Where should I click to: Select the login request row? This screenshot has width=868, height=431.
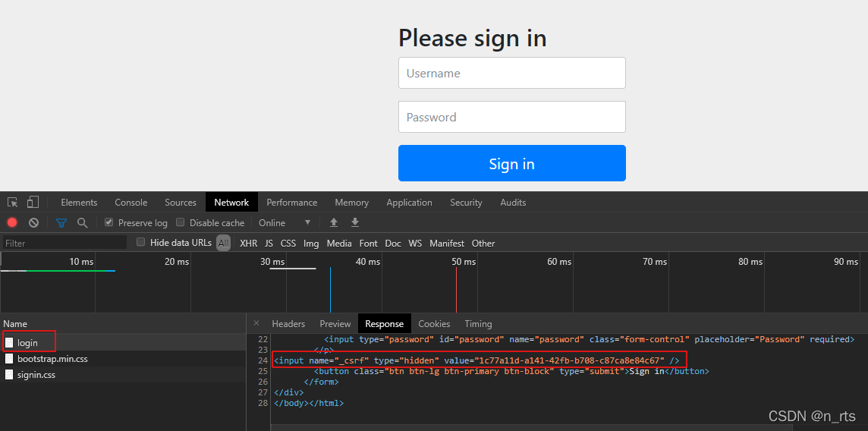[123, 343]
